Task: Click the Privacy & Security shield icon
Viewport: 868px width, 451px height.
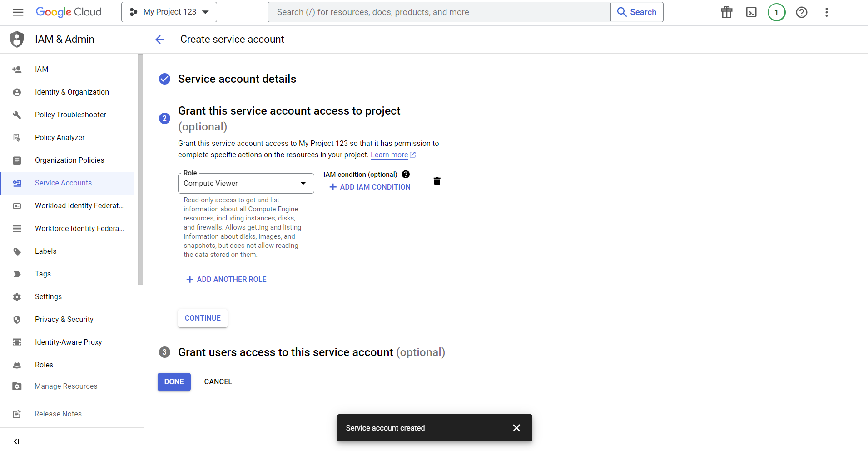Action: point(17,320)
